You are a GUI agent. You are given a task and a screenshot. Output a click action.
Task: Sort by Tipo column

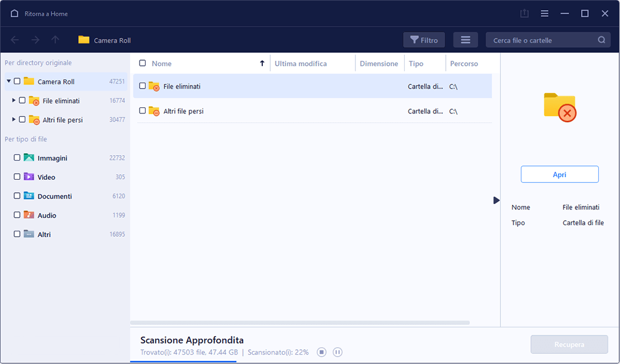pyautogui.click(x=416, y=63)
